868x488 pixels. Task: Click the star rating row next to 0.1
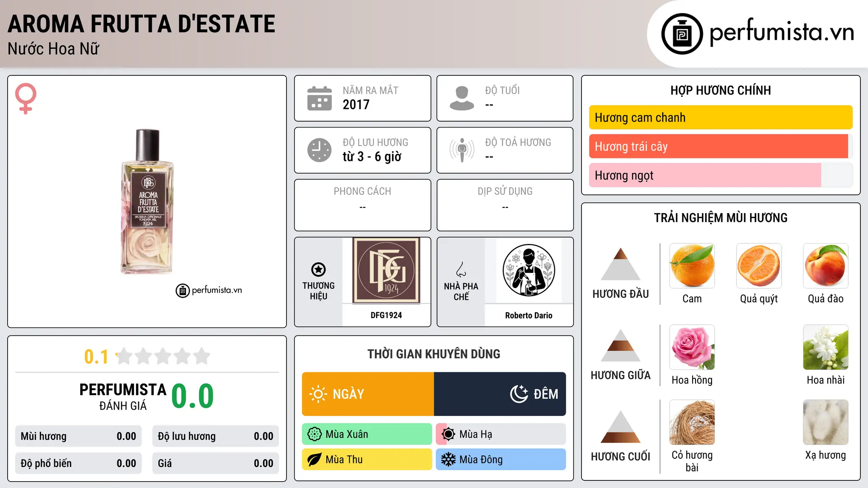click(163, 356)
